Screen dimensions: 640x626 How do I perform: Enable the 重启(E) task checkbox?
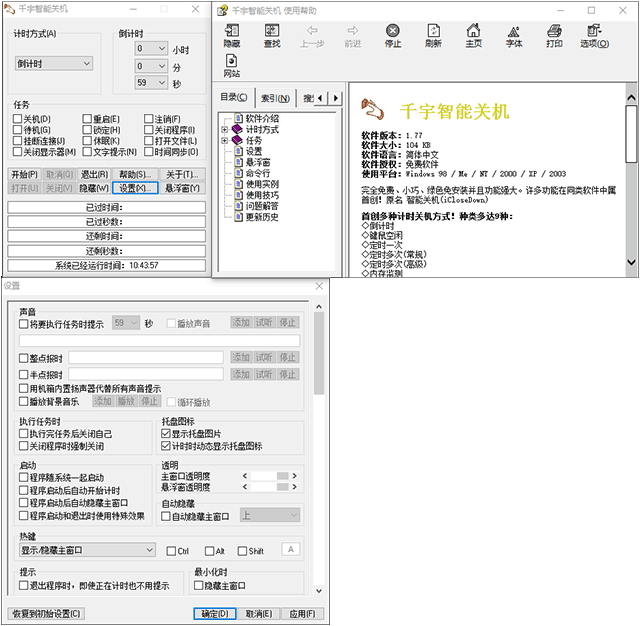(x=87, y=119)
